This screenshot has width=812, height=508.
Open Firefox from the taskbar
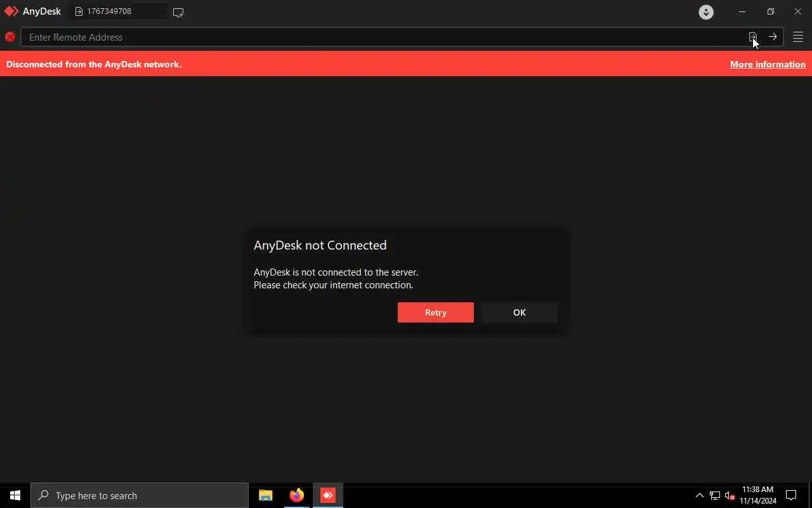coord(297,495)
